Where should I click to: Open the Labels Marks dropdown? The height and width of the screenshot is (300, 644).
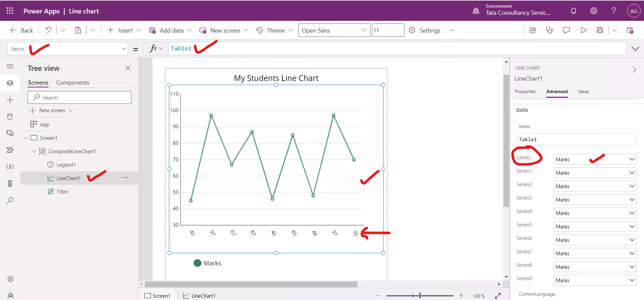(x=595, y=159)
